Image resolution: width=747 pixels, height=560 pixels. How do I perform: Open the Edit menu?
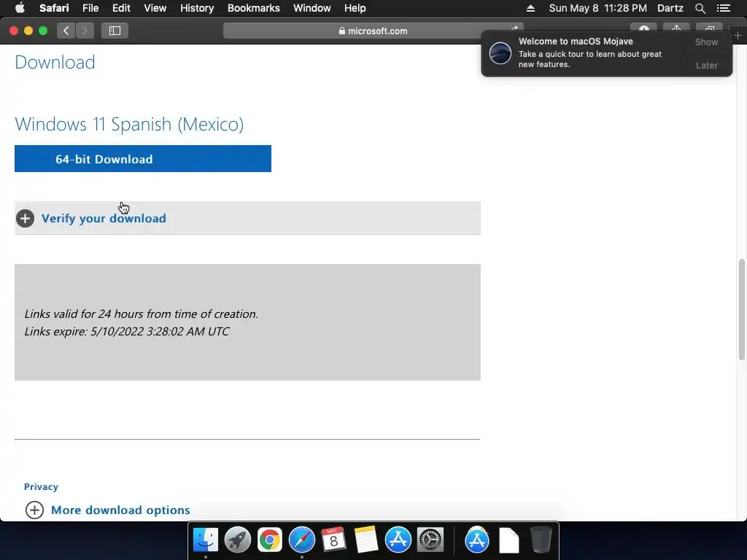(x=121, y=8)
